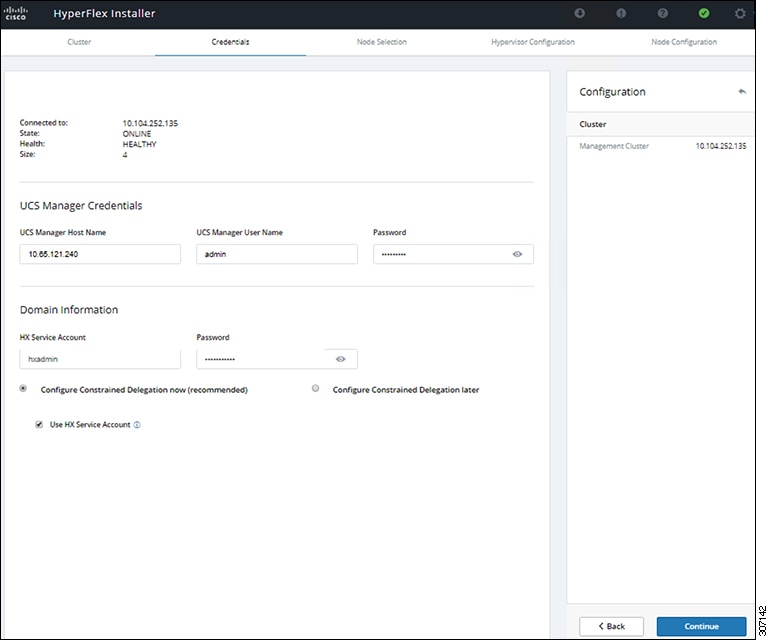Click the UCS Manager Host Name field
Viewport: 768px width, 640px height.
pos(100,254)
